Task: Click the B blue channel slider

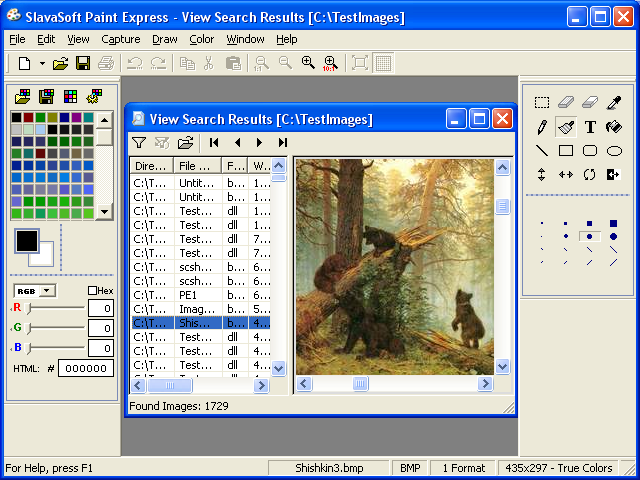Action: 28,348
